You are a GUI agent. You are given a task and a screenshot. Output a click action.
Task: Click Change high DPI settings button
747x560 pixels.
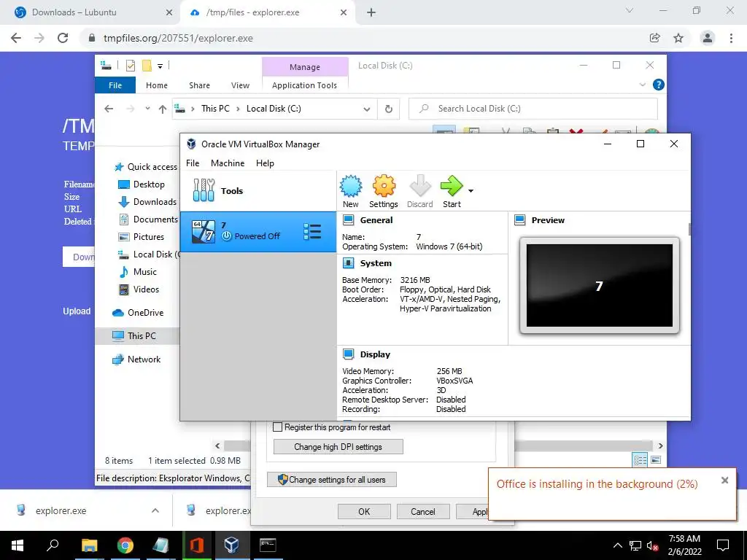click(338, 447)
